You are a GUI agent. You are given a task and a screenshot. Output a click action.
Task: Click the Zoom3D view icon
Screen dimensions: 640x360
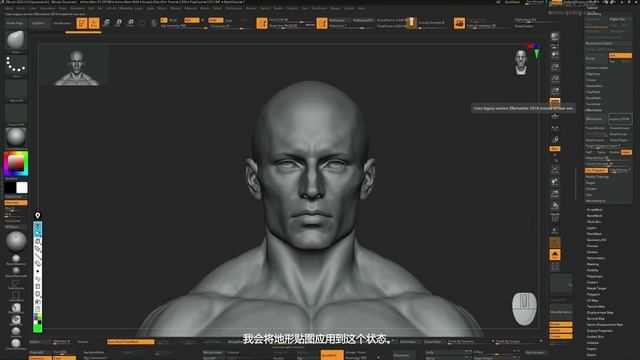pyautogui.click(x=555, y=194)
